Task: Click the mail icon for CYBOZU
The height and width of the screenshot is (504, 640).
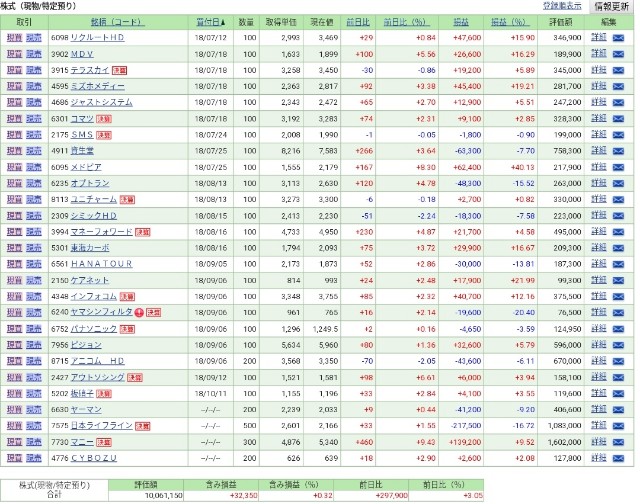Action: pos(618,458)
